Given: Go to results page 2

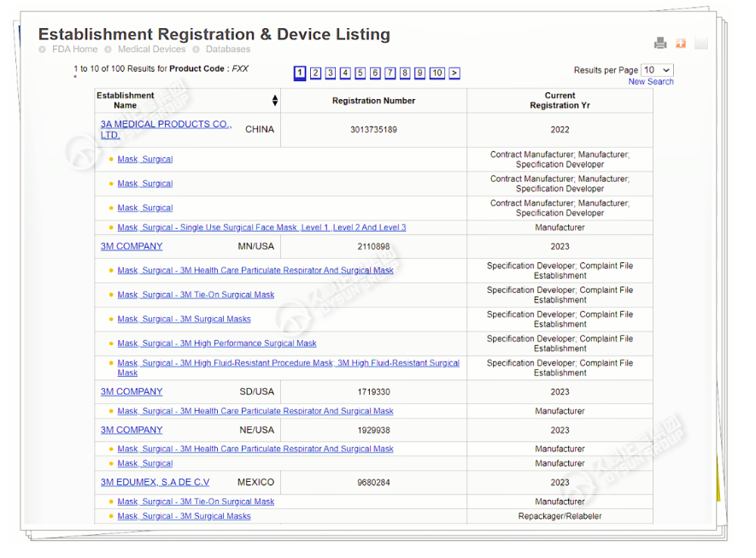Looking at the screenshot, I should pyautogui.click(x=315, y=73).
